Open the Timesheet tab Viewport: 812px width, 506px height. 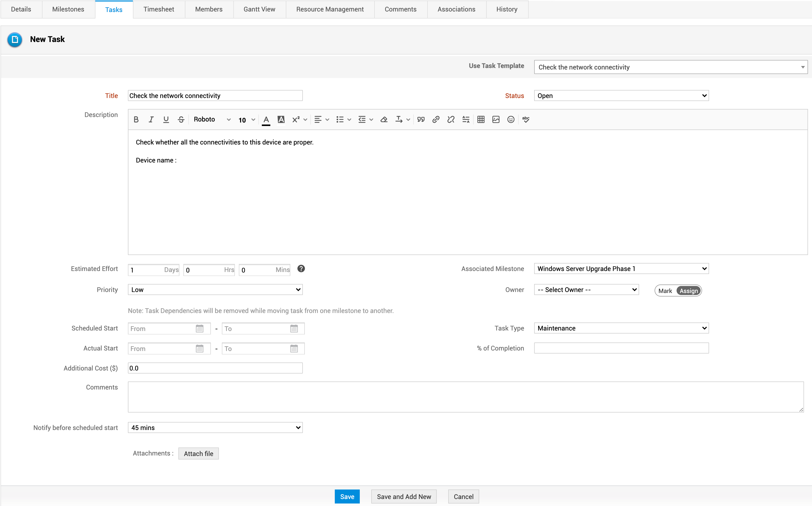[x=158, y=9]
